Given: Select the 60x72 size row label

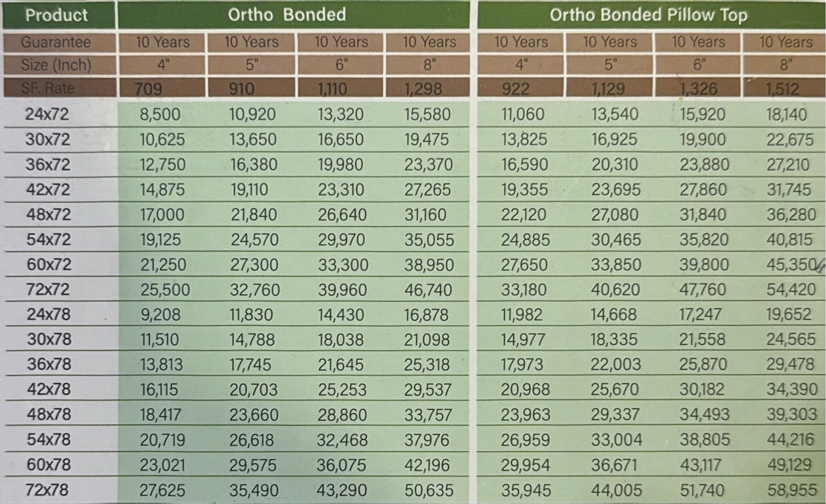Looking at the screenshot, I should point(49,264).
